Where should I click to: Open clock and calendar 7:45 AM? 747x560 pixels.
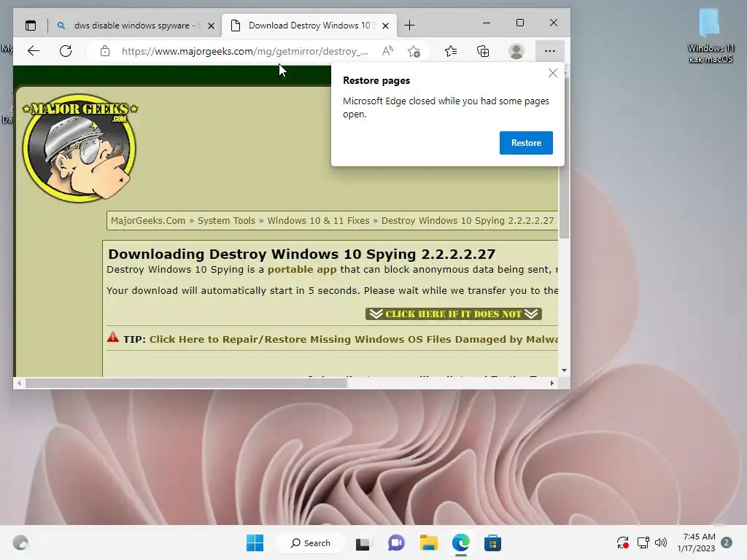coord(697,542)
